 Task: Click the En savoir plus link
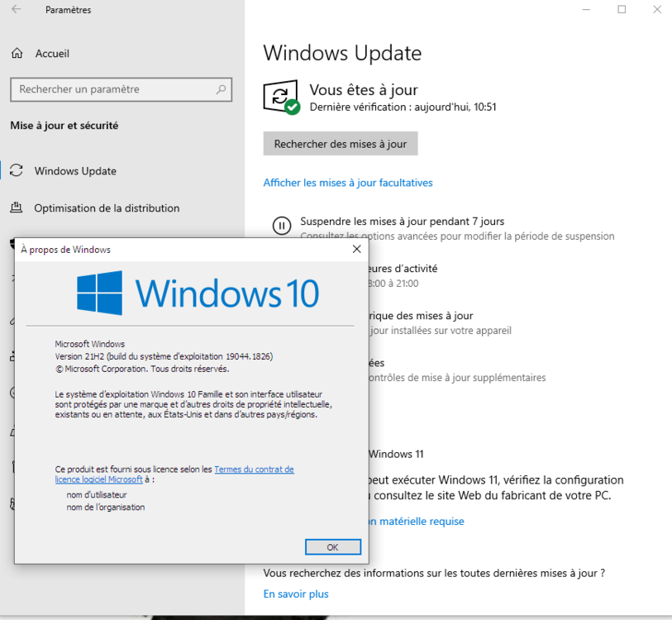(x=296, y=594)
